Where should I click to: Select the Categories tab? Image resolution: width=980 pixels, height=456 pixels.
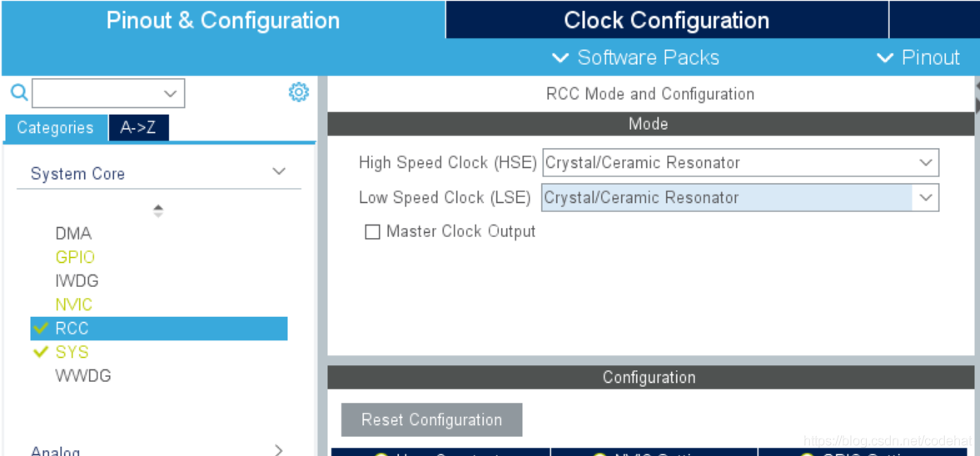click(56, 128)
